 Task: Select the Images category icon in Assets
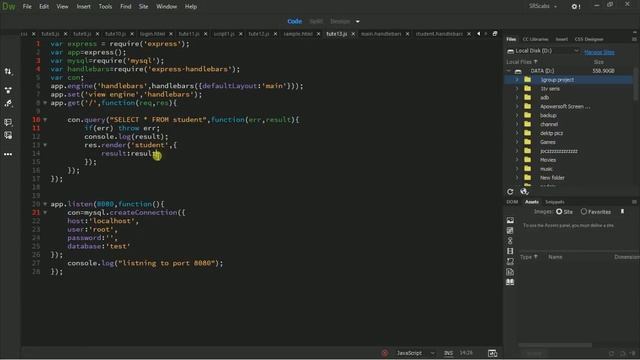point(510,220)
